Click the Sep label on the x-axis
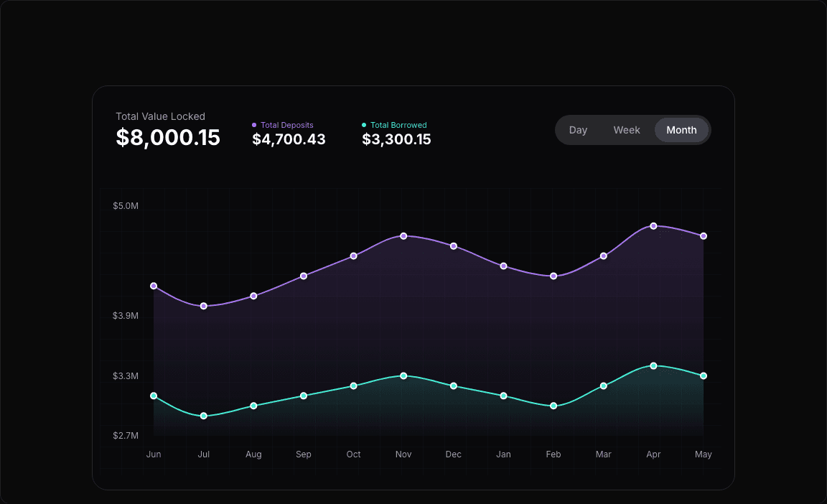This screenshot has width=827, height=504. [304, 454]
